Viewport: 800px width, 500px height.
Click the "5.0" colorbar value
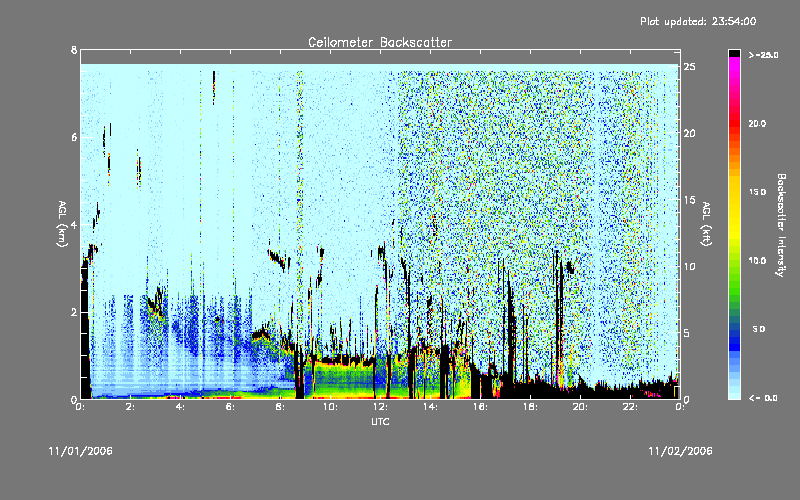coord(759,329)
